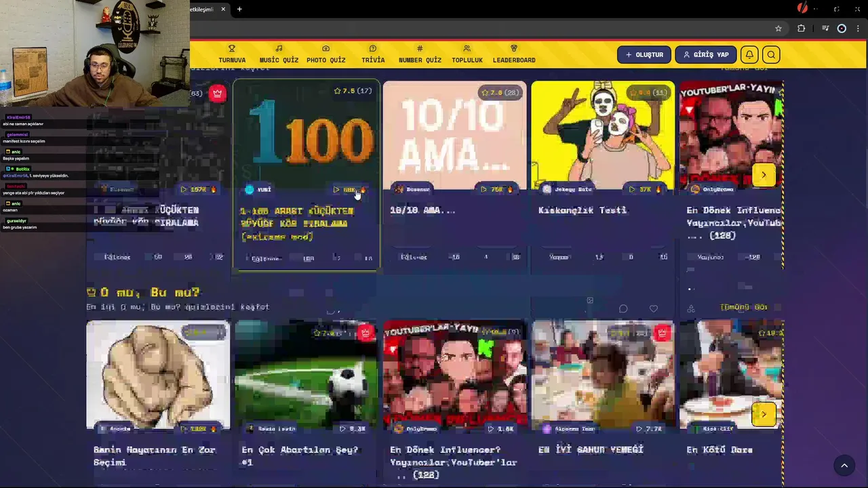Open the Leaderboard nav item

514,54
